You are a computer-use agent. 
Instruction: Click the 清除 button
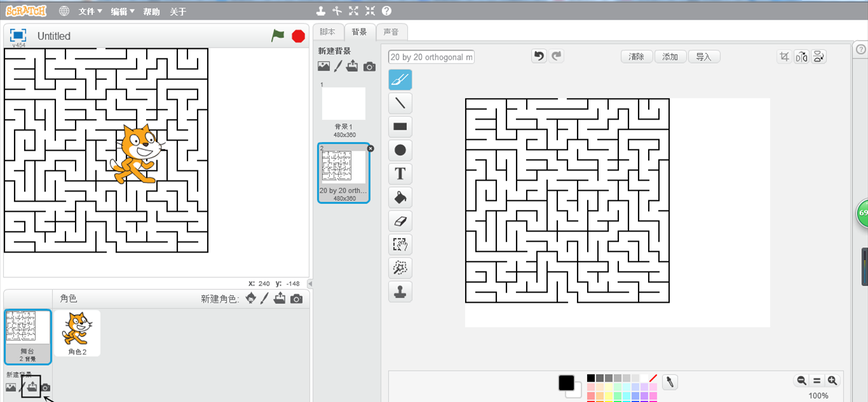637,57
